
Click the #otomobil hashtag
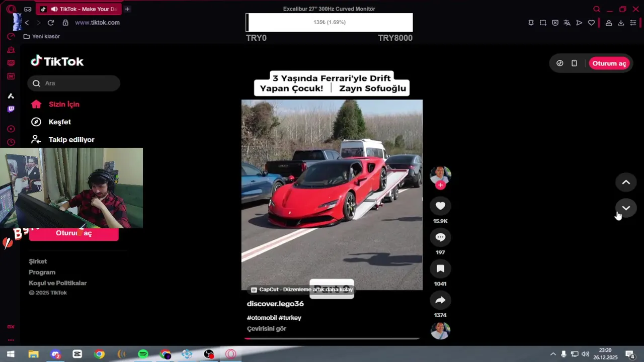[262, 318]
